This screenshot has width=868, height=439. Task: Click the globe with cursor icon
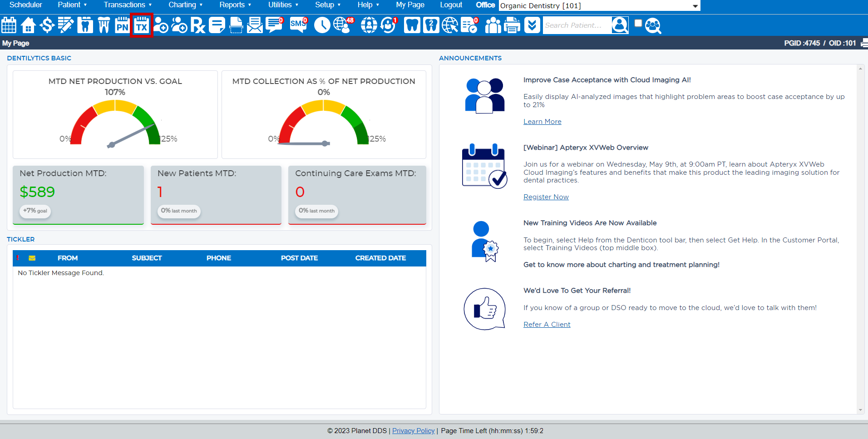pos(450,25)
